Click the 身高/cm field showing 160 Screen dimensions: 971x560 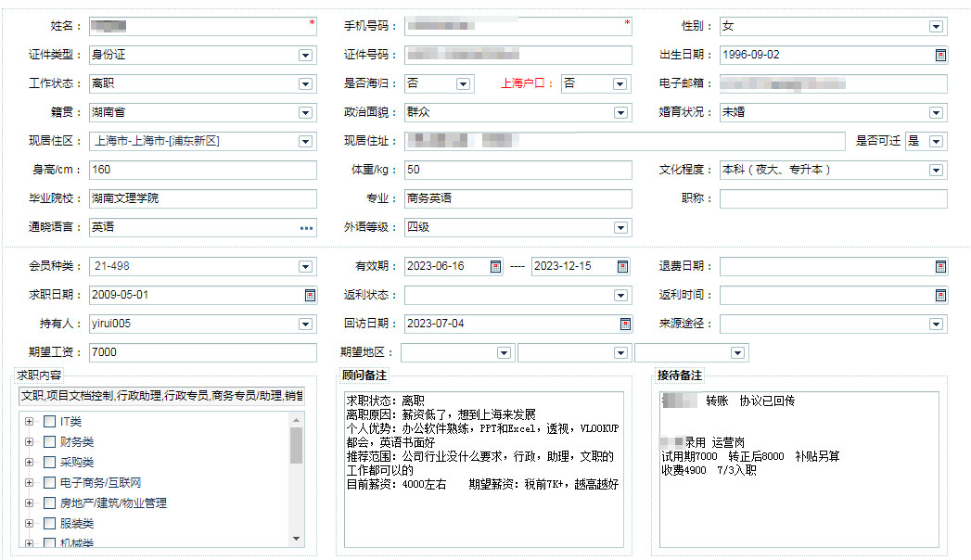pos(203,171)
